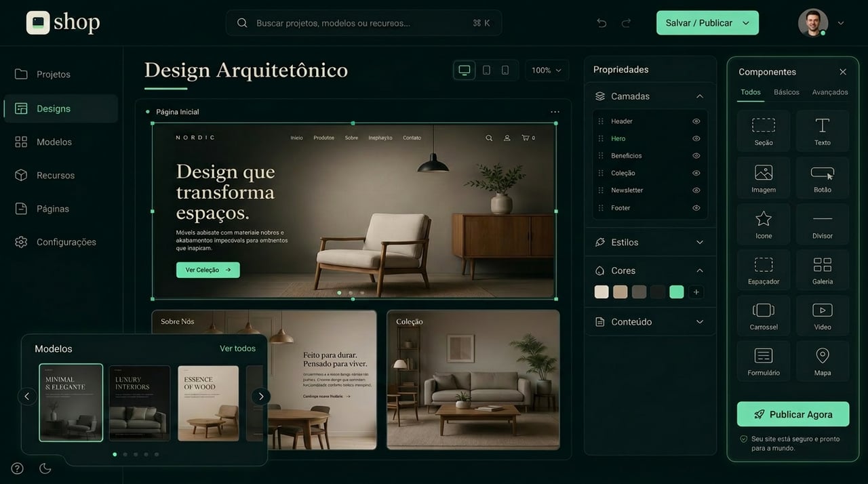Add a Divisor component
The height and width of the screenshot is (484, 868).
[x=823, y=224]
